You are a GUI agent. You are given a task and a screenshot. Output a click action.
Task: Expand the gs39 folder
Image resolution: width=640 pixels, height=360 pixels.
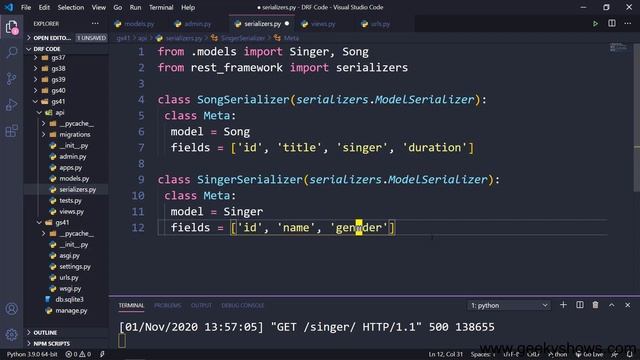click(58, 80)
